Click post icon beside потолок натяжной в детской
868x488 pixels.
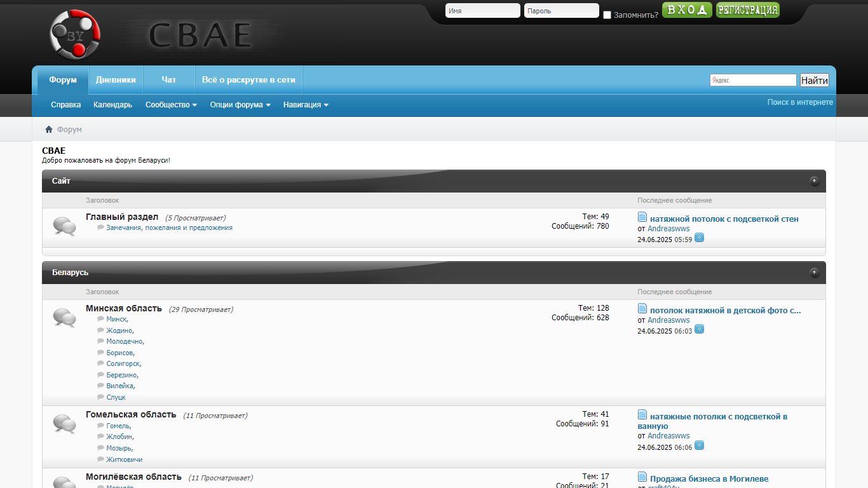click(642, 309)
